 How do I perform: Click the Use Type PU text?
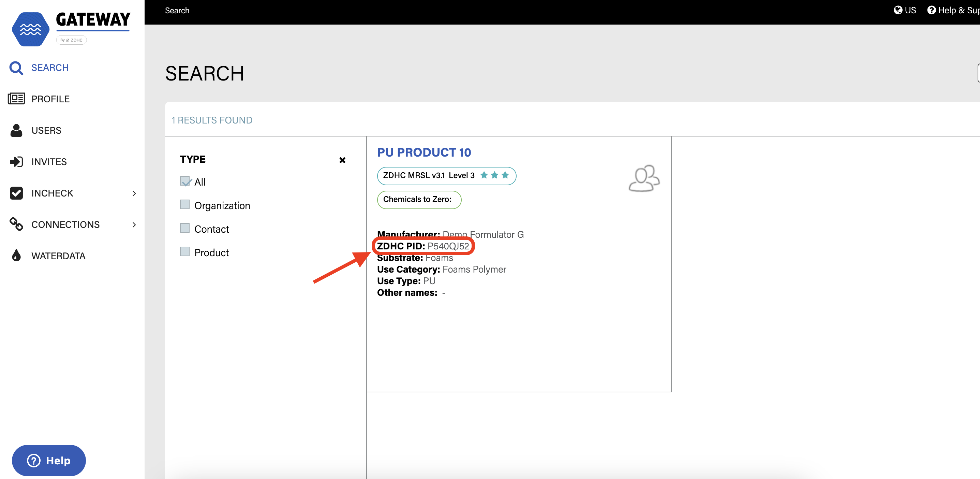click(406, 281)
